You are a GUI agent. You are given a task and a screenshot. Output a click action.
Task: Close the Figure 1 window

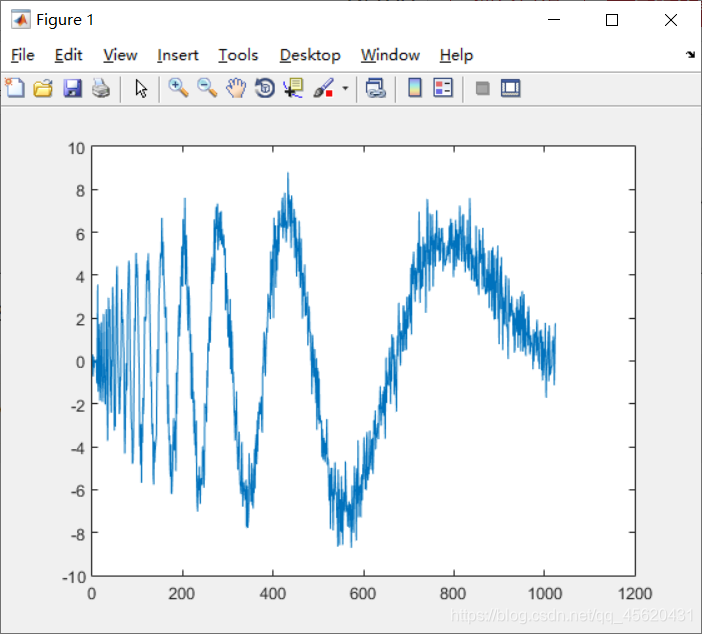(671, 20)
